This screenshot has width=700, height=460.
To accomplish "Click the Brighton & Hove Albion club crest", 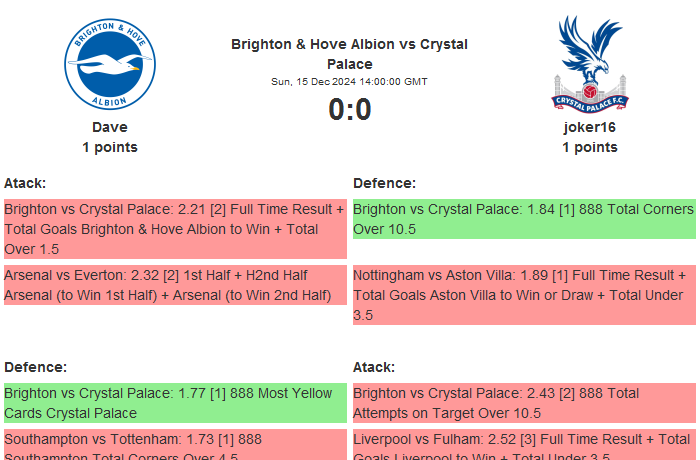I will [110, 64].
